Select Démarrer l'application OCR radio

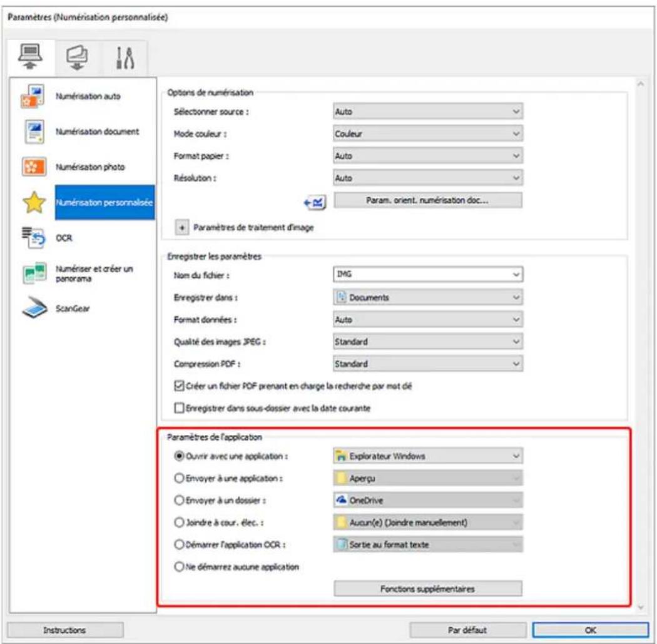coord(179,544)
